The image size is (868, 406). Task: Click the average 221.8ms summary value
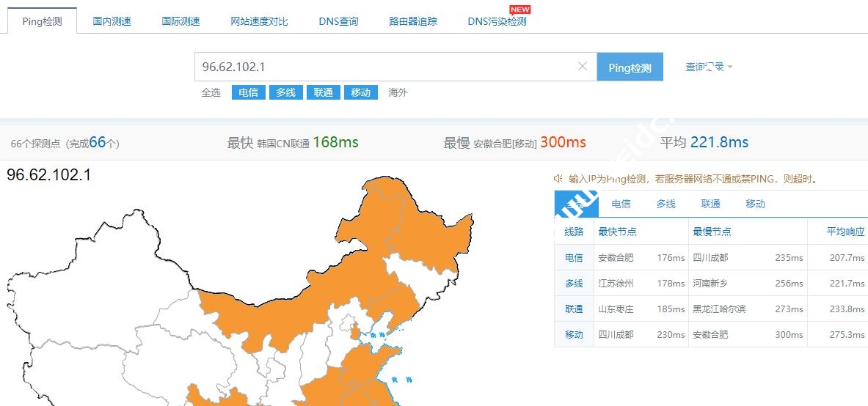click(720, 142)
